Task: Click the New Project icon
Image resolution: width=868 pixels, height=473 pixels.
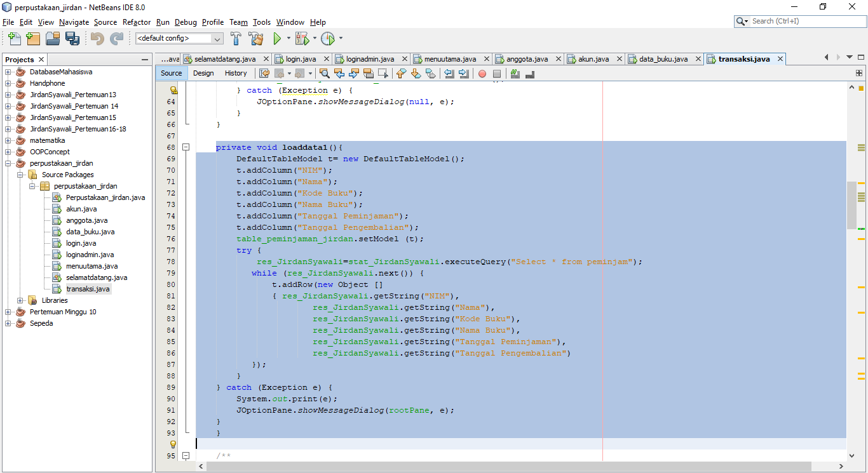Action: click(x=33, y=38)
